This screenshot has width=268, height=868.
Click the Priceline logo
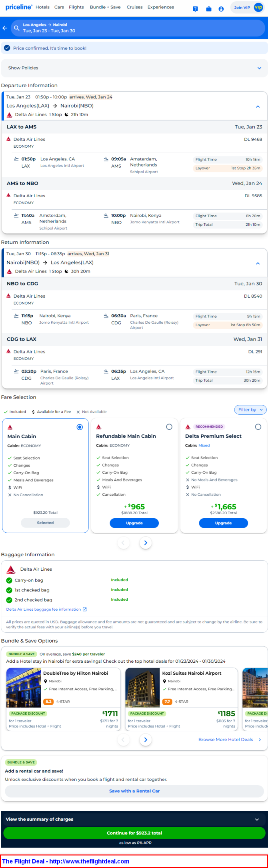(x=19, y=7)
